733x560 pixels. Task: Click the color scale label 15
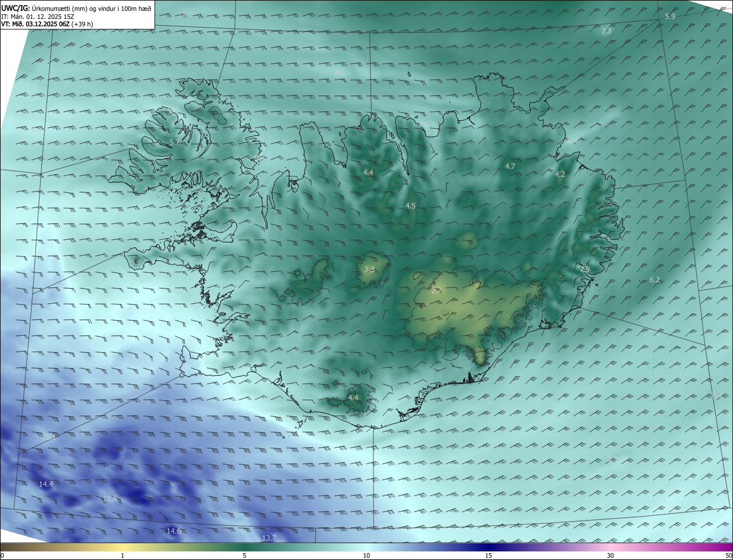click(x=488, y=555)
